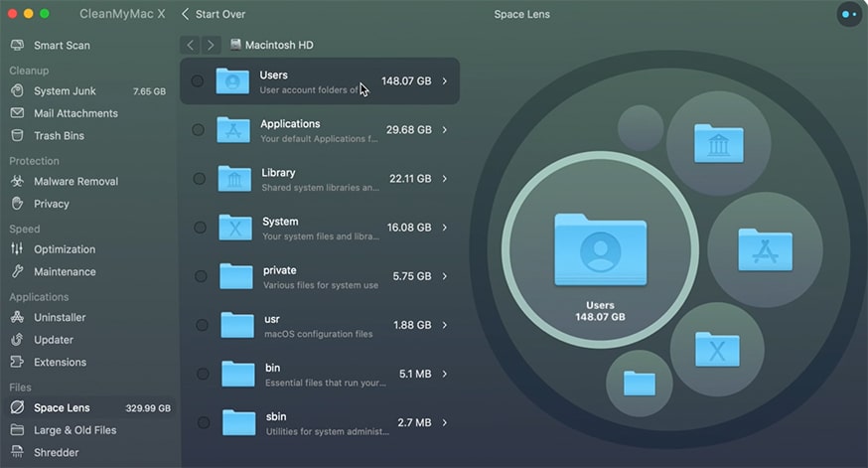Viewport: 868px width, 468px height.
Task: Select the Applications folder checkbox
Action: tap(198, 129)
